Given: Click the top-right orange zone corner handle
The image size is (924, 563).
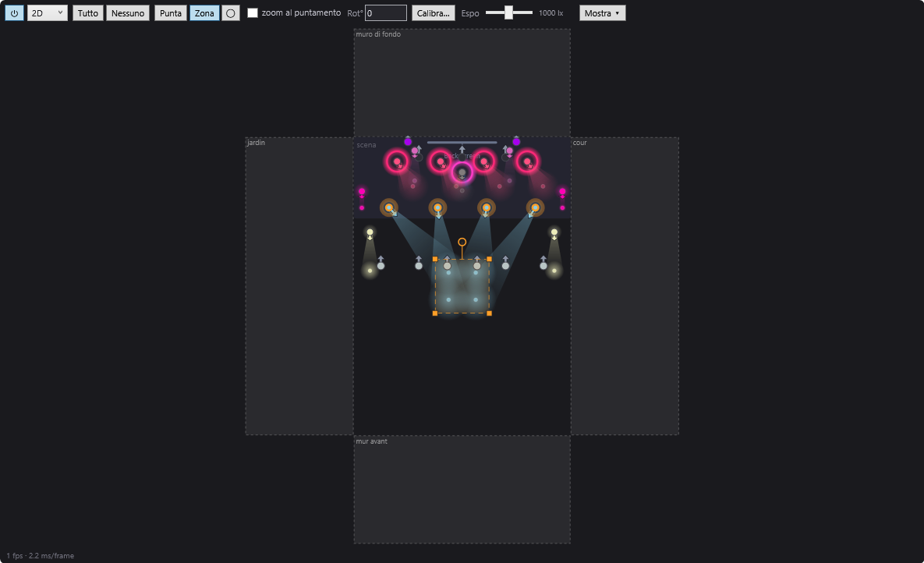Looking at the screenshot, I should click(489, 260).
